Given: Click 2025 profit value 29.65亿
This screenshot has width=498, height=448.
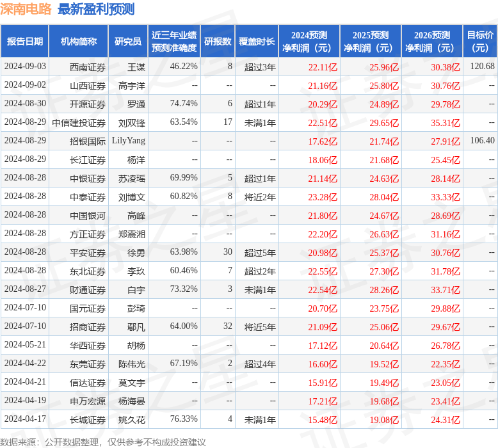Looking at the screenshot, I should coord(384,123).
